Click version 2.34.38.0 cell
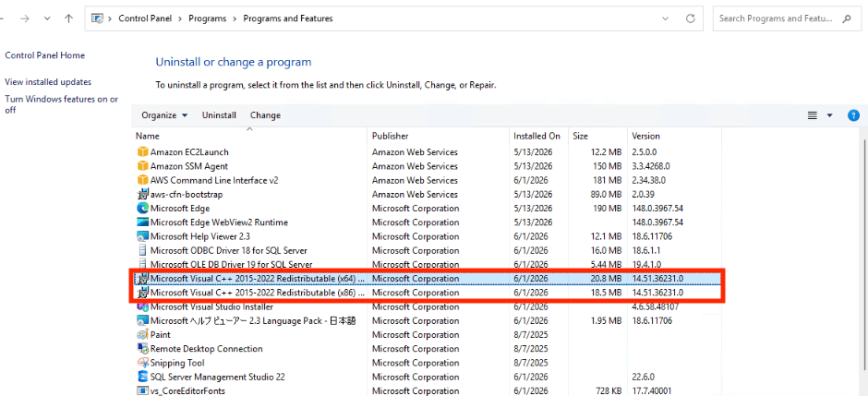Image resolution: width=868 pixels, height=396 pixels. pos(649,180)
